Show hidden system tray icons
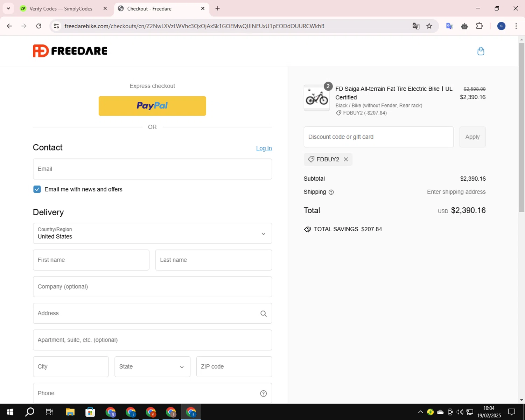This screenshot has width=525, height=420. click(420, 412)
